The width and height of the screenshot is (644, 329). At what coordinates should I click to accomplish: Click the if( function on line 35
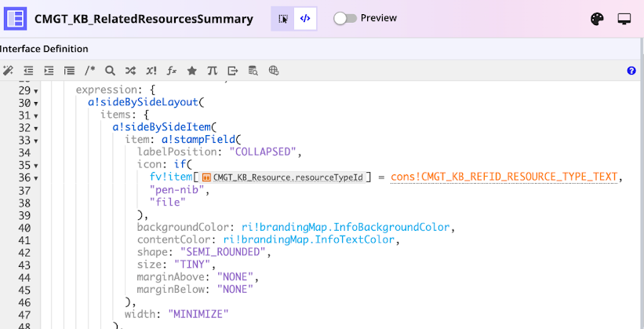click(184, 165)
